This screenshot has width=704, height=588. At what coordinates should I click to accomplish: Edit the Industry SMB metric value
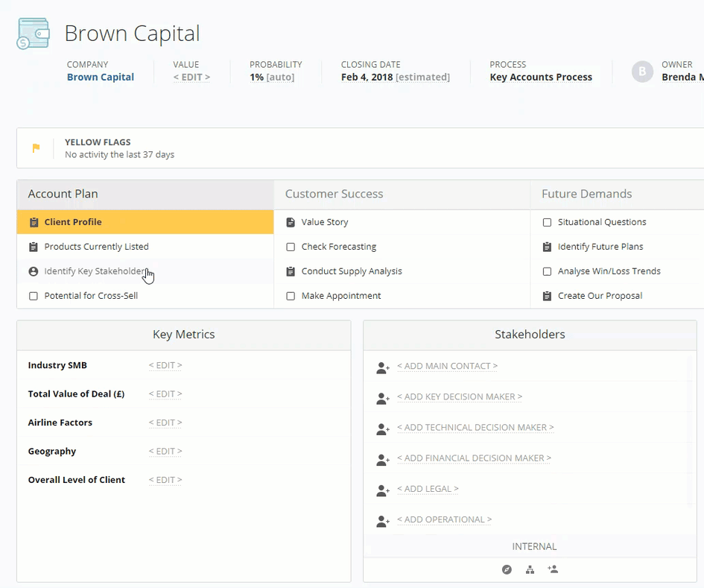click(165, 365)
